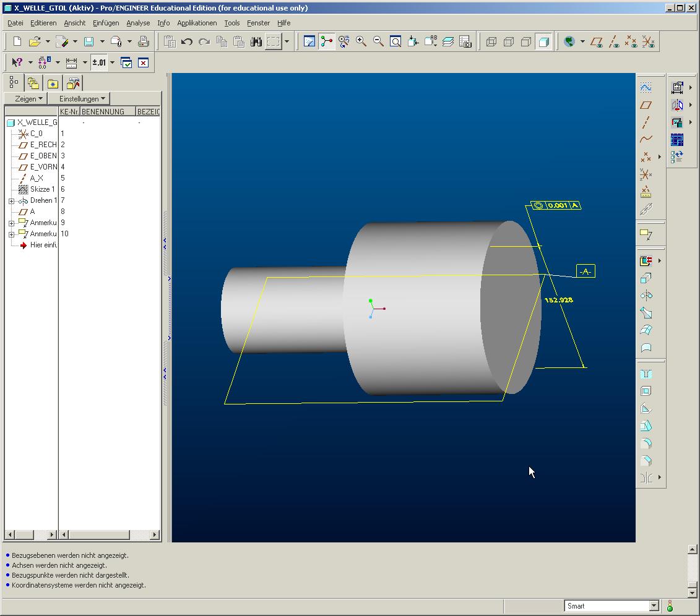Open the Analyse menu
This screenshot has width=700, height=616.
138,23
